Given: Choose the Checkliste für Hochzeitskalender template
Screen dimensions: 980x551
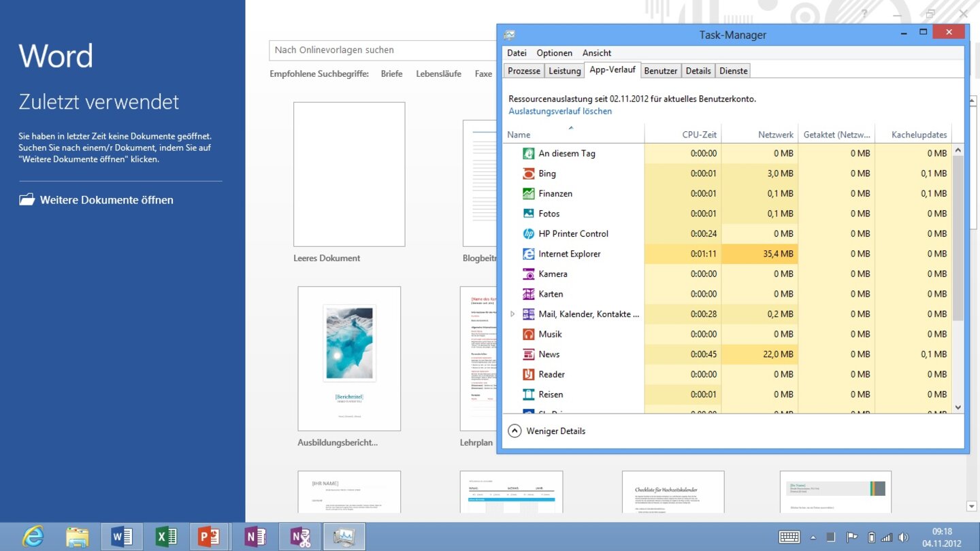Looking at the screenshot, I should point(673,492).
